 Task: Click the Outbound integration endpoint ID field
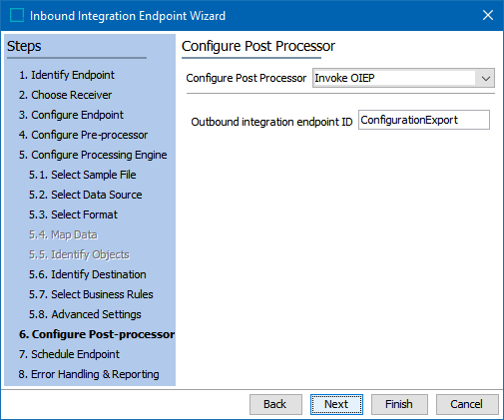click(x=424, y=120)
